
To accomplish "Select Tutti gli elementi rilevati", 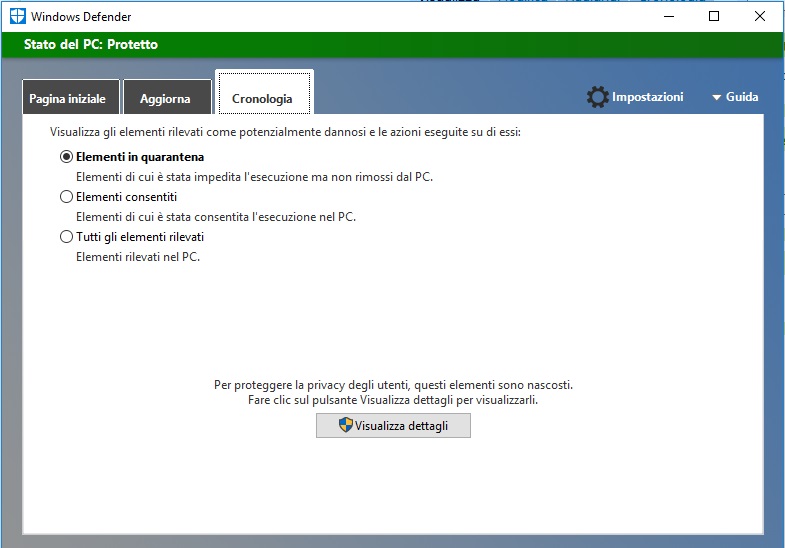I will pyautogui.click(x=67, y=237).
